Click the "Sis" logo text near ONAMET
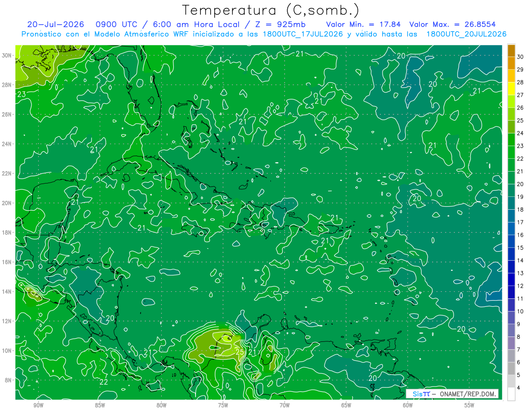Image resolution: width=532 pixels, height=411 pixels. point(418,394)
